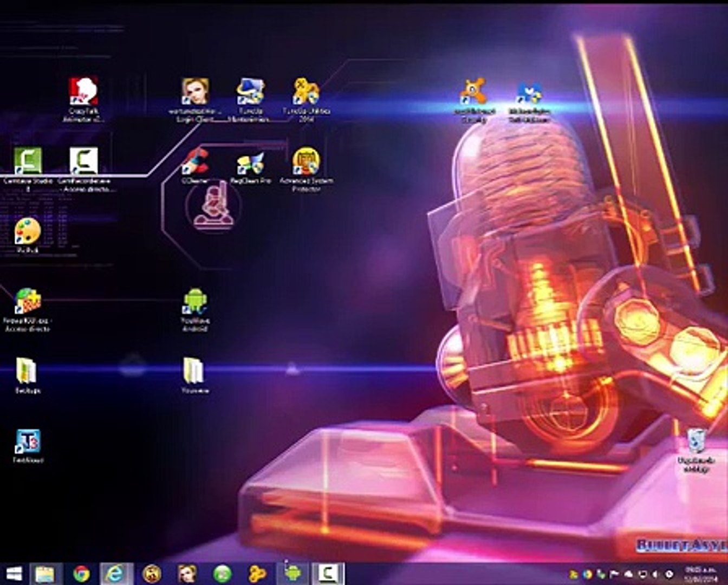Select the TuneUp Utilities 2014 desktop shortcut
This screenshot has width=728, height=585.
tap(306, 100)
